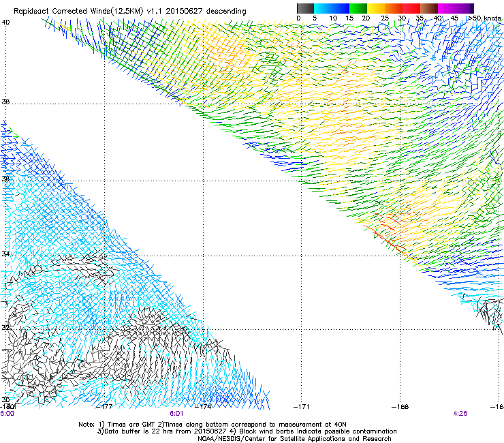Image resolution: width=504 pixels, height=443 pixels.
Task: Click the latitude label 38 on the left axis
Action: (5, 102)
